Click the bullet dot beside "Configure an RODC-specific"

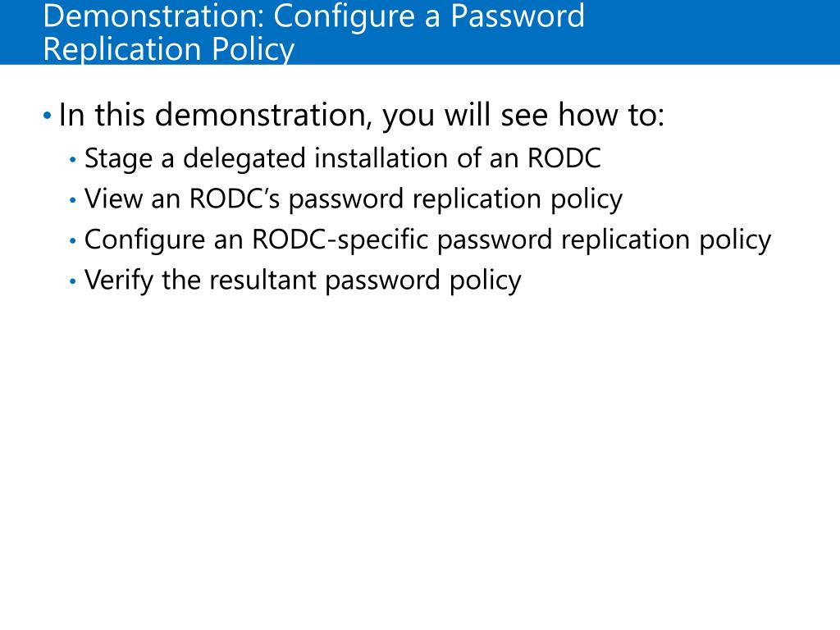point(73,240)
